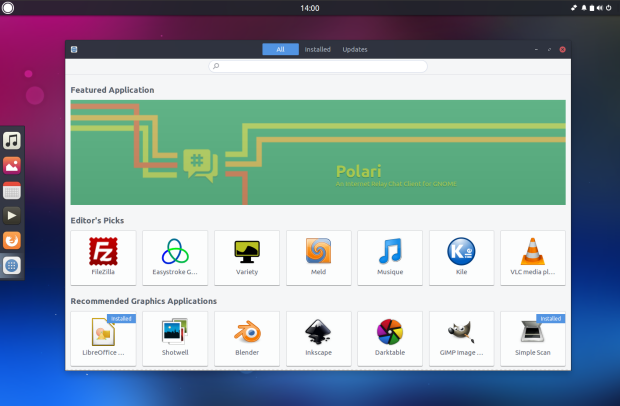Open the Polari featured application banner
The image size is (620, 406).
tap(318, 152)
